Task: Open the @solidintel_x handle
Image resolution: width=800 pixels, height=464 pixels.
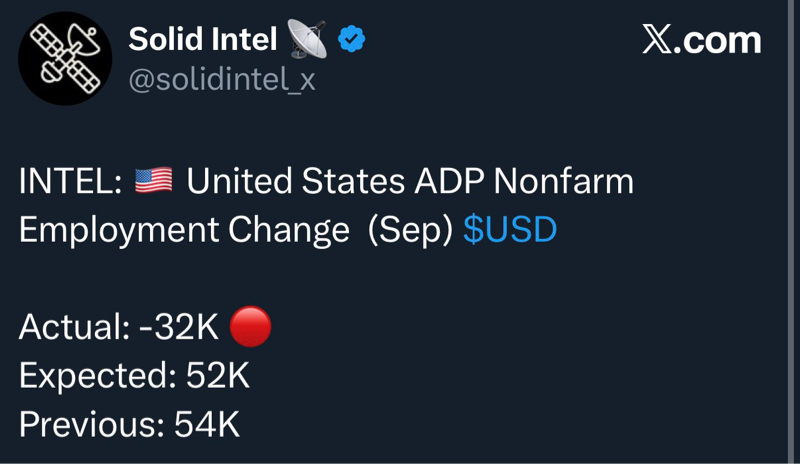Action: (222, 80)
